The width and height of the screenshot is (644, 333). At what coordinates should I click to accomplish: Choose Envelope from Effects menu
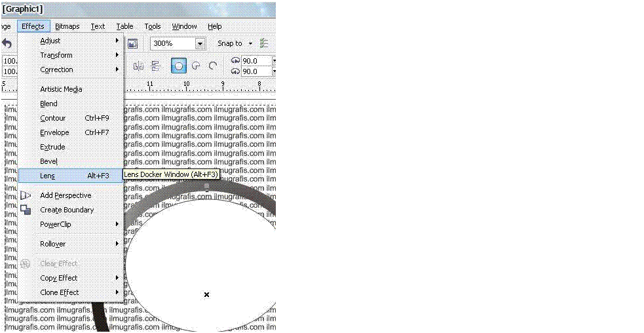[70, 132]
